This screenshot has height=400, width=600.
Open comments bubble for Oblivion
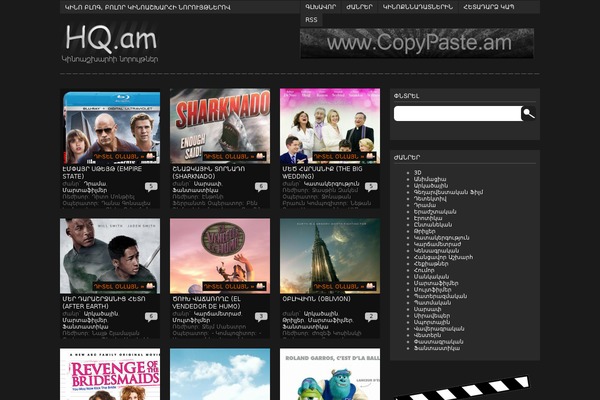point(371,317)
